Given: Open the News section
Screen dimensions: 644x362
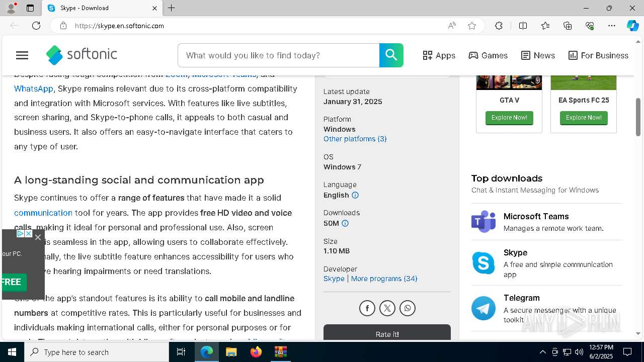Looking at the screenshot, I should pos(538,55).
